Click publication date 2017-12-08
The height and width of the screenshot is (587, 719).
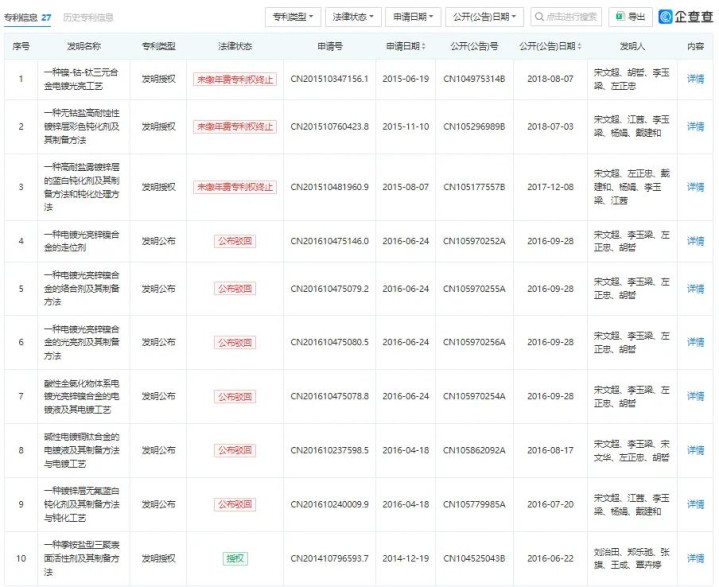(x=550, y=187)
